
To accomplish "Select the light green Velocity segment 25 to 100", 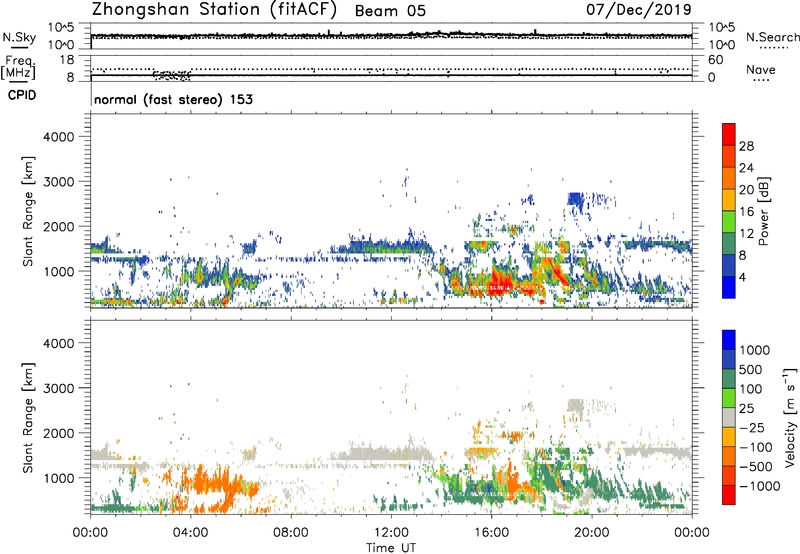I will [729, 398].
